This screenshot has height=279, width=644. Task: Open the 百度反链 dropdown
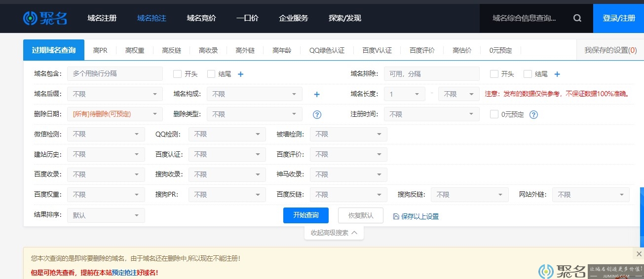pos(348,195)
